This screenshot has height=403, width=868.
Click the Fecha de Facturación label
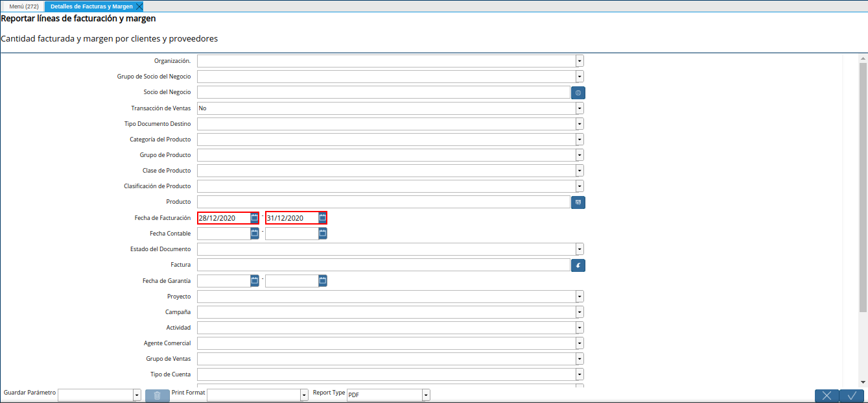(163, 218)
